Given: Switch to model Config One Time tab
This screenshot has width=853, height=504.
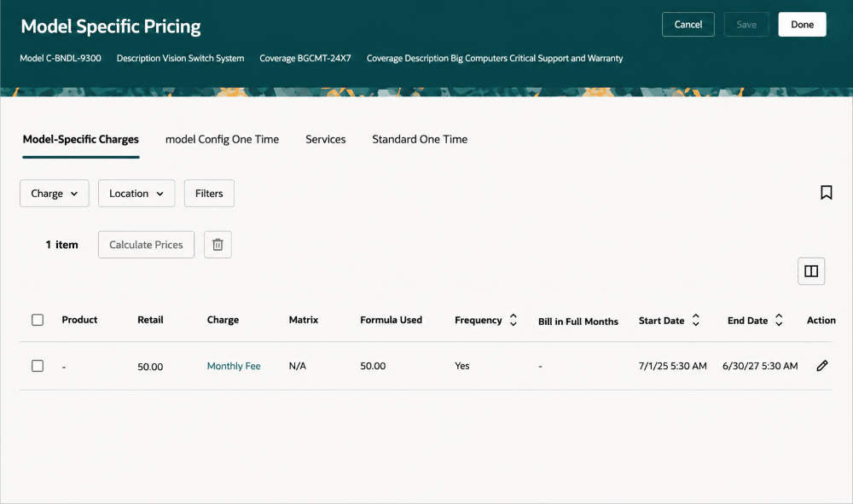Looking at the screenshot, I should pyautogui.click(x=222, y=140).
